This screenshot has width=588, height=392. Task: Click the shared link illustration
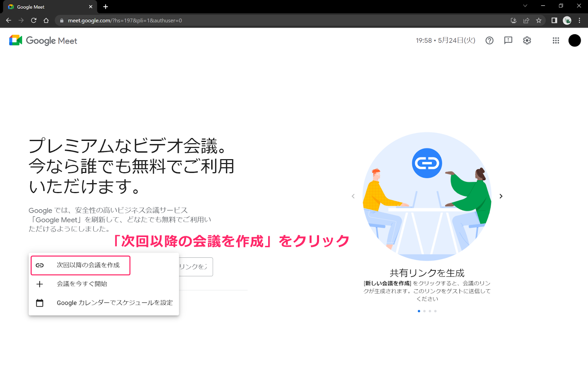coord(427,196)
